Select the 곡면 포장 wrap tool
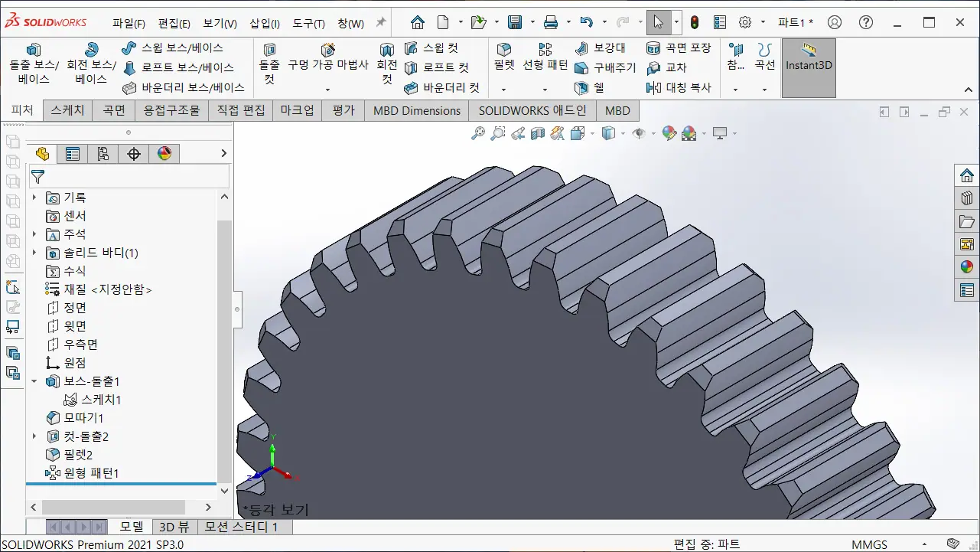Image resolution: width=980 pixels, height=552 pixels. coord(679,47)
